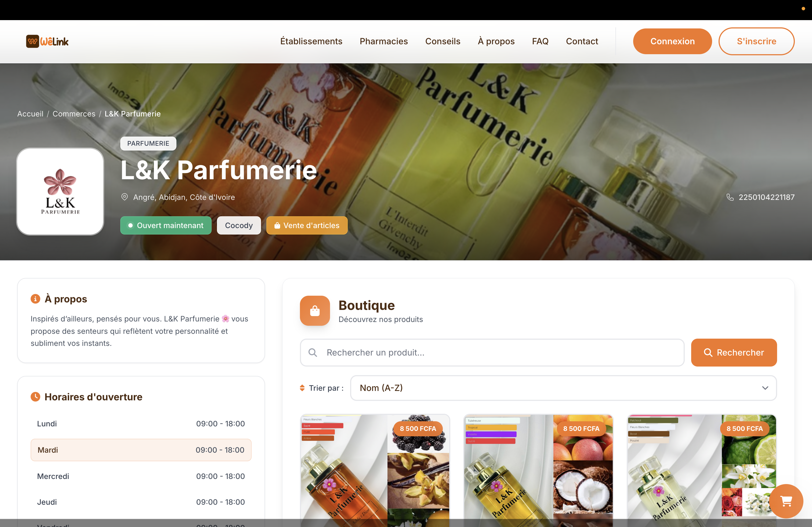Click the Boutique shopping bag icon
Screen dimensions: 812x527
tap(314, 310)
